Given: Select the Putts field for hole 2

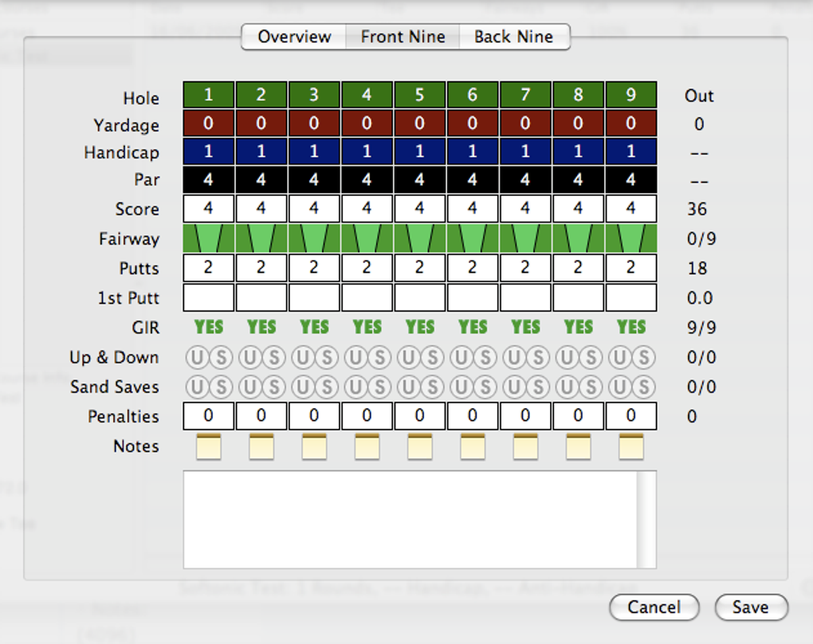Looking at the screenshot, I should click(x=262, y=268).
